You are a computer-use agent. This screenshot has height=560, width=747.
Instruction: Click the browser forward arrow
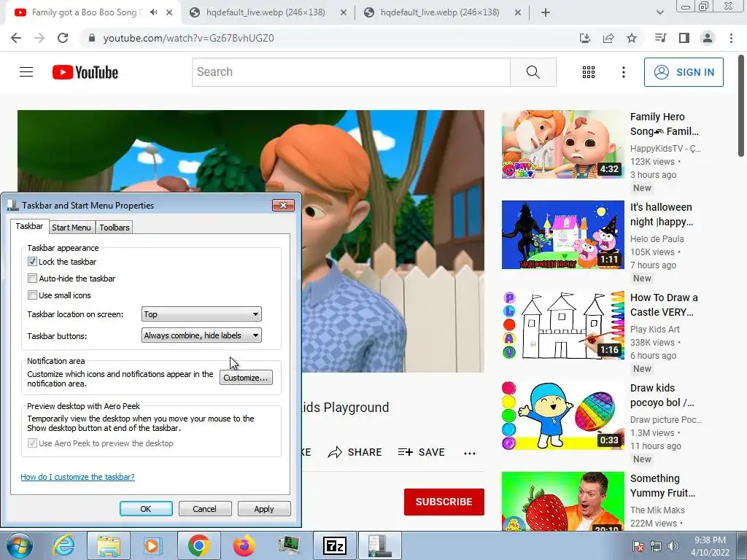click(39, 38)
